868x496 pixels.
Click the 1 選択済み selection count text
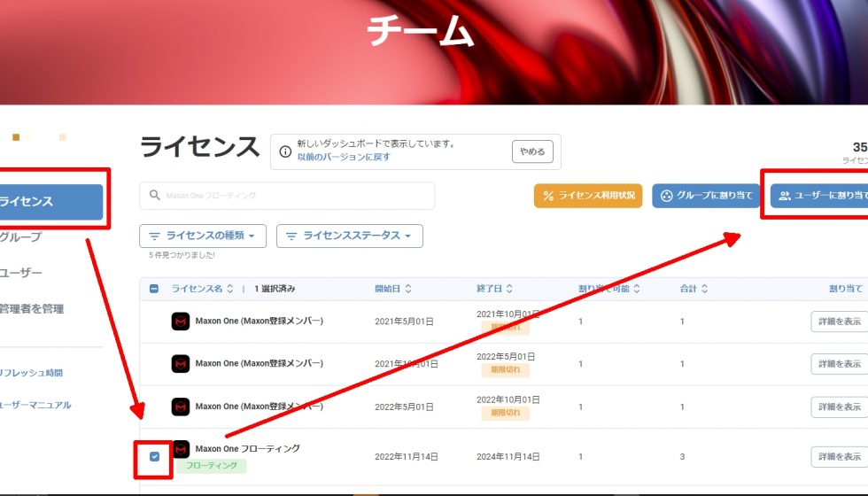click(x=275, y=289)
